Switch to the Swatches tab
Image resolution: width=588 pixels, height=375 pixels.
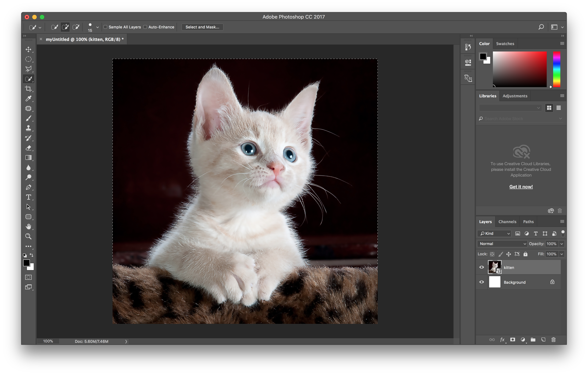[505, 43]
